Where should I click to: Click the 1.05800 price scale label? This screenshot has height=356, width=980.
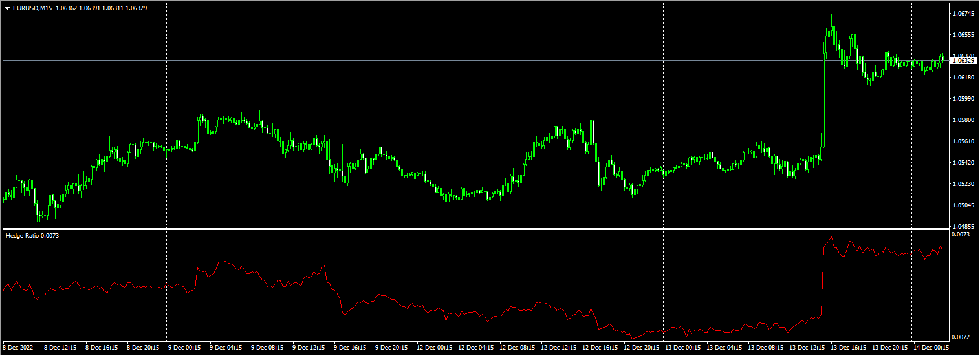point(964,120)
